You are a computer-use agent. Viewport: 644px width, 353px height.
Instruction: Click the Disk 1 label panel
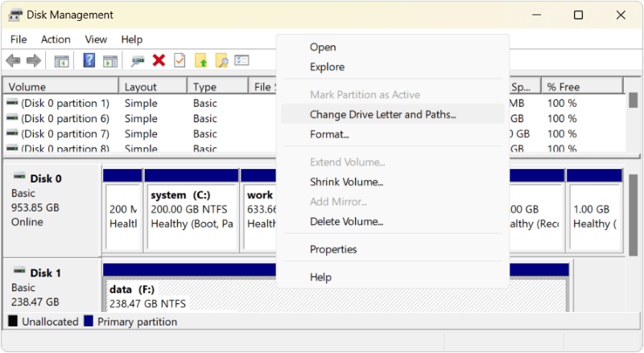coord(52,285)
